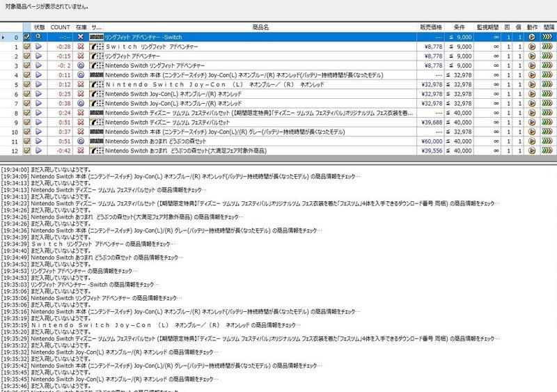The width and height of the screenshot is (557, 392).
Task: Toggle the checkbox for row 11
Action: pos(27,141)
